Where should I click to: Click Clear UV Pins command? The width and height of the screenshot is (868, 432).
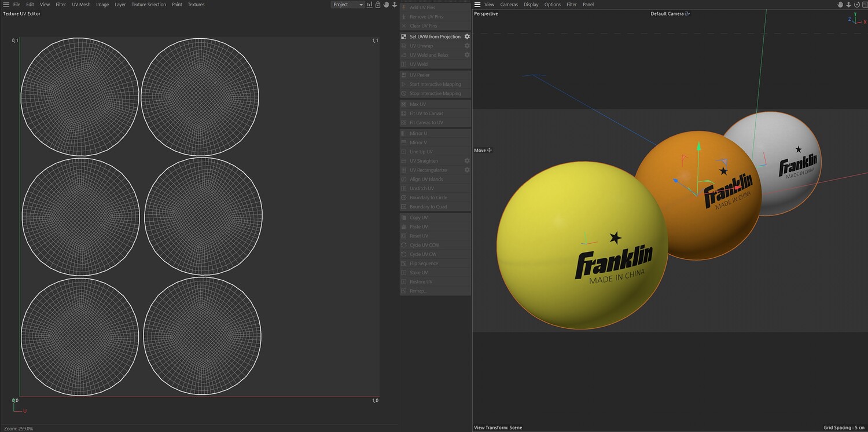point(435,26)
